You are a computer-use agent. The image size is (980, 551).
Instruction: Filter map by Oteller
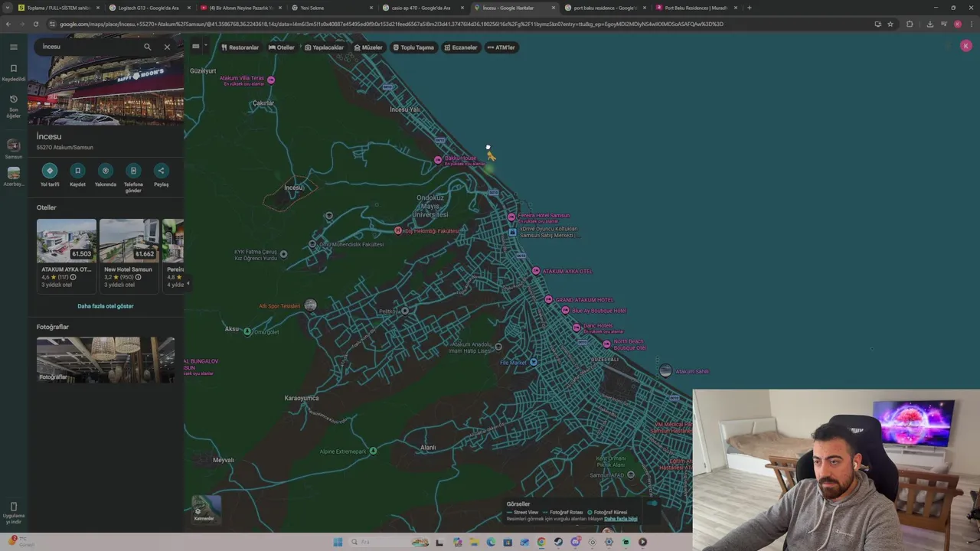pos(282,47)
